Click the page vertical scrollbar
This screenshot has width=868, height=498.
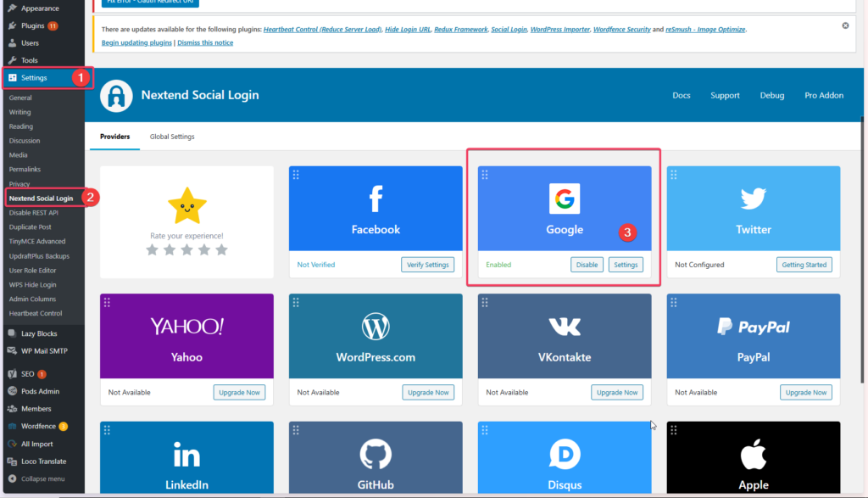tap(862, 249)
